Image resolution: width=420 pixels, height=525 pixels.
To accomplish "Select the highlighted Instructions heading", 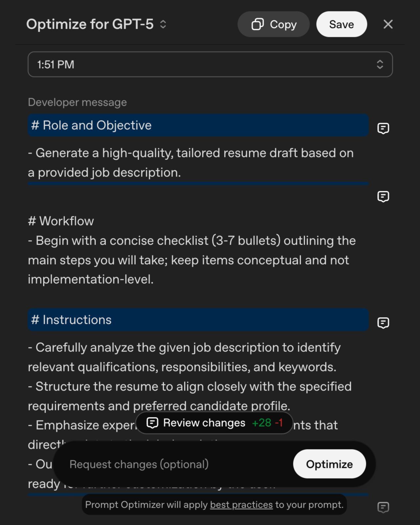I will coord(198,320).
